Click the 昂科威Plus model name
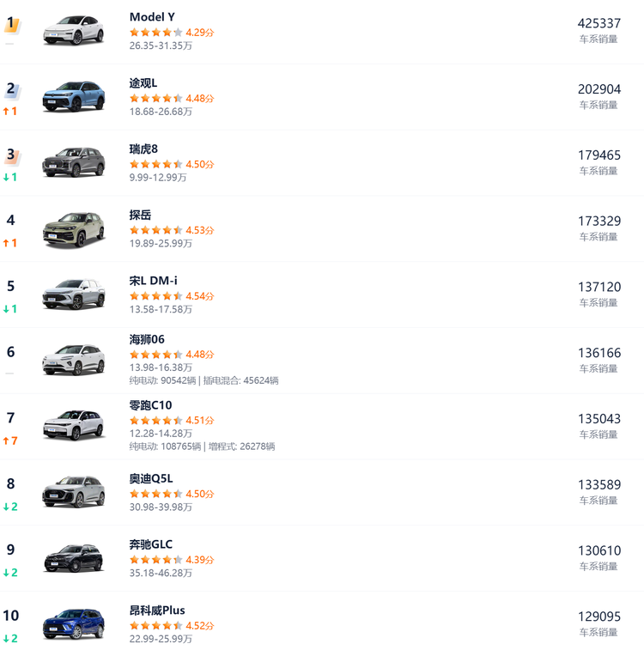The height and width of the screenshot is (656, 644). [157, 610]
